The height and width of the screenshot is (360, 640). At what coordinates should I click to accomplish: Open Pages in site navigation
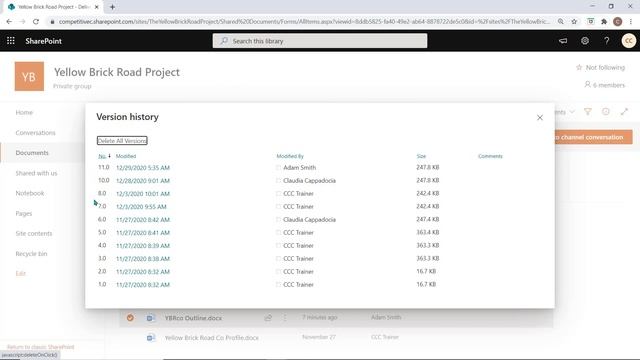point(24,213)
